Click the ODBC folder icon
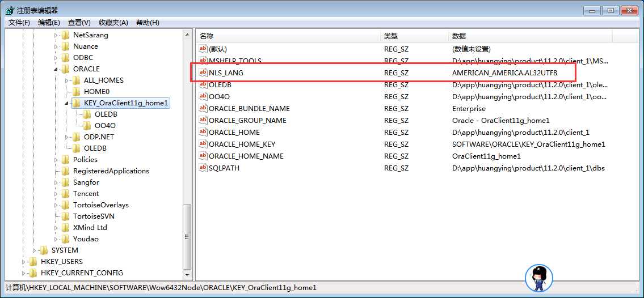The image size is (644, 298). [x=65, y=58]
